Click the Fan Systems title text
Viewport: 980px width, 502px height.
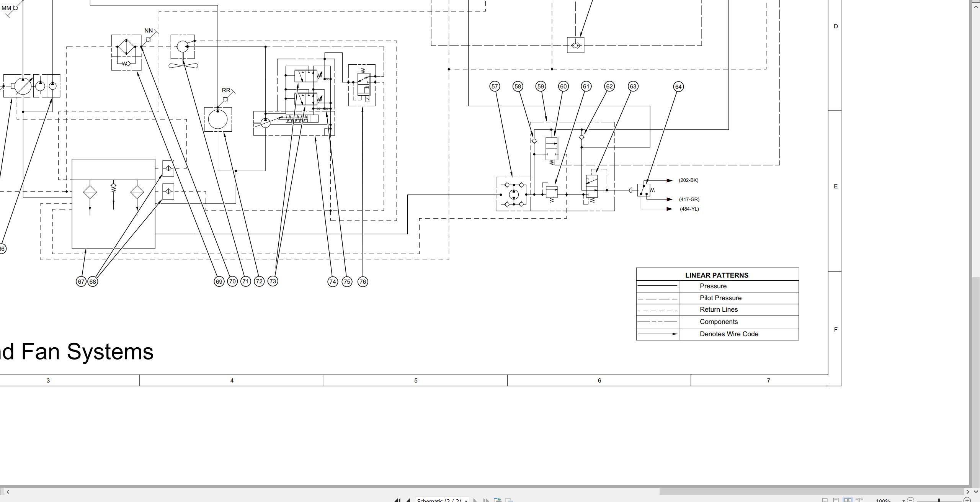(x=87, y=352)
